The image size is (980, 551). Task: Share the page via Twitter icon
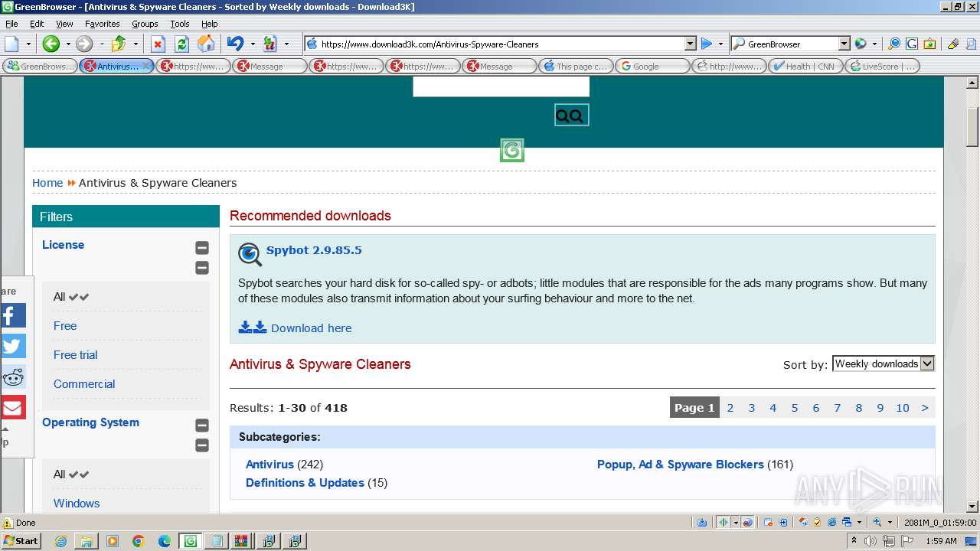(13, 346)
